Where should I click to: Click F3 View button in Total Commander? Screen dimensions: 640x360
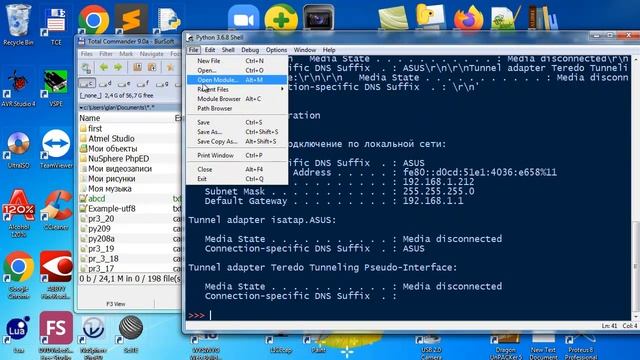coord(116,304)
